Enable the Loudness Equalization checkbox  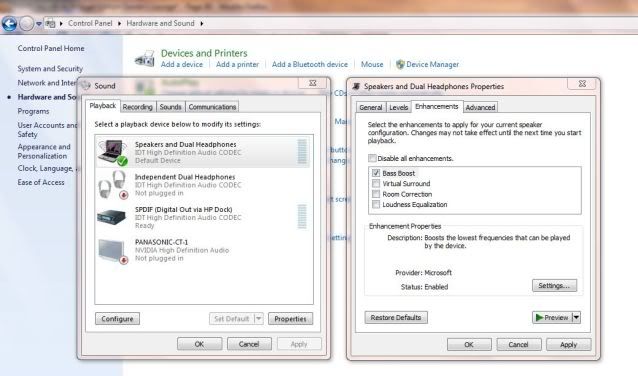click(x=376, y=204)
